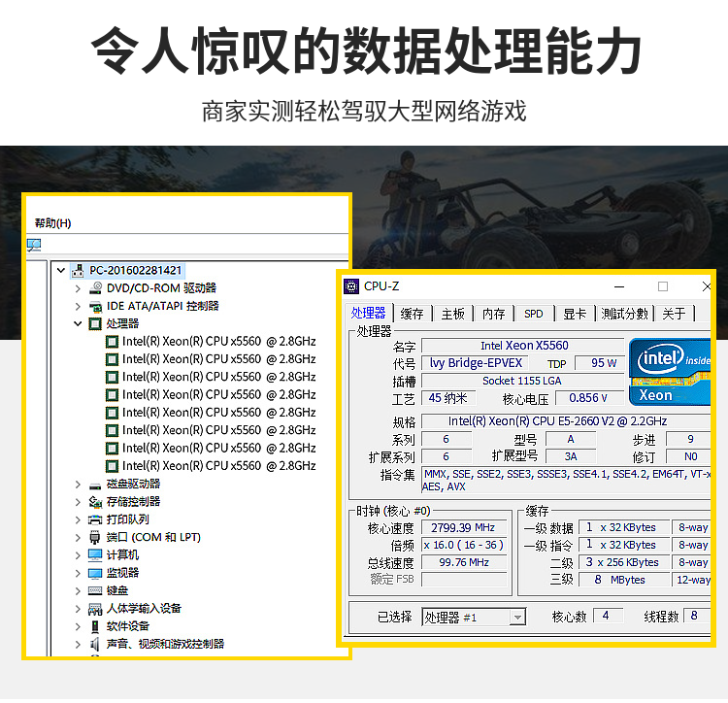This screenshot has width=728, height=703.
Task: Click the 磁盘驱动器 disk icon
Action: 95,485
